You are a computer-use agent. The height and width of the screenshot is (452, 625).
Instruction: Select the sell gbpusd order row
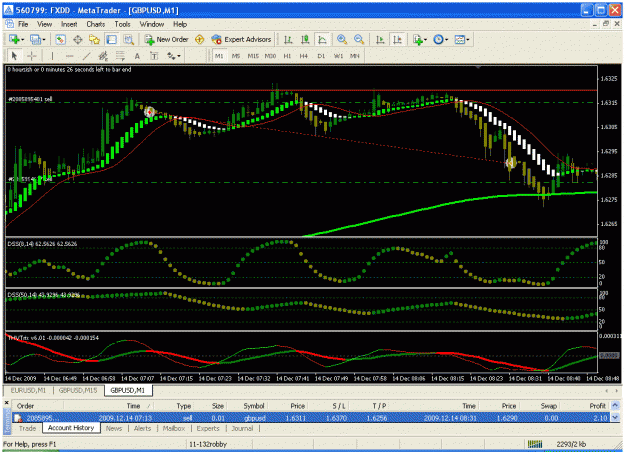point(311,418)
